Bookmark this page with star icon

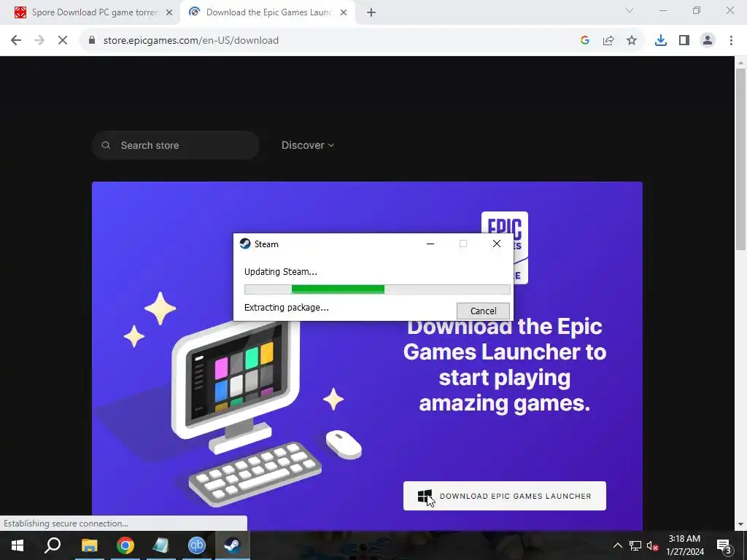(x=632, y=41)
